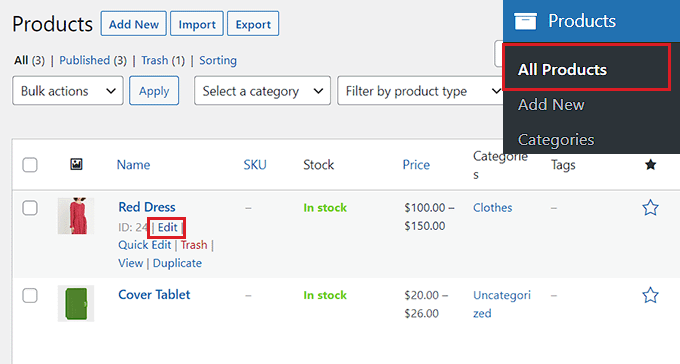Toggle featured star for Red Dress
This screenshot has height=364, width=680.
click(650, 208)
